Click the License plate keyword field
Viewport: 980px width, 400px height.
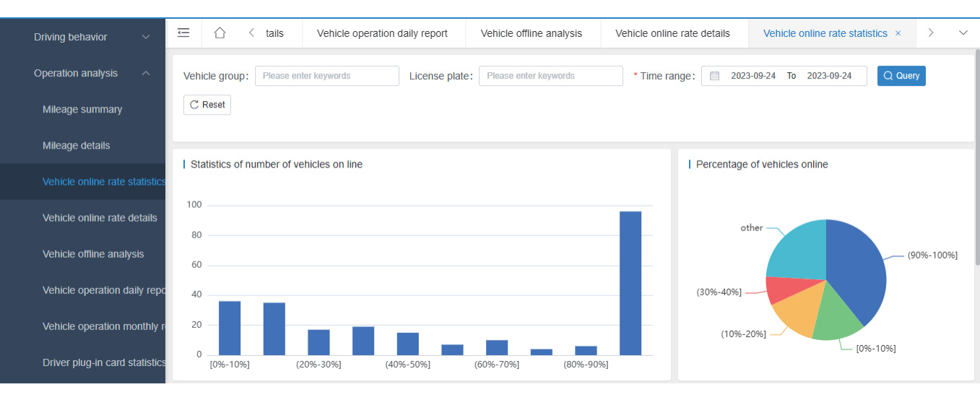550,76
